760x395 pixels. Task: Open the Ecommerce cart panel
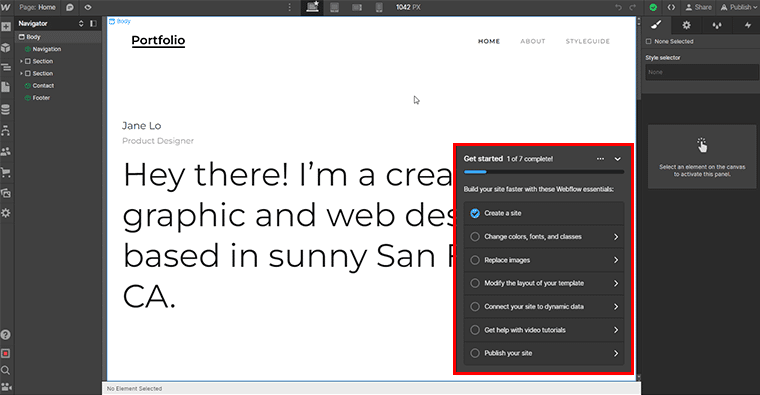pos(6,172)
